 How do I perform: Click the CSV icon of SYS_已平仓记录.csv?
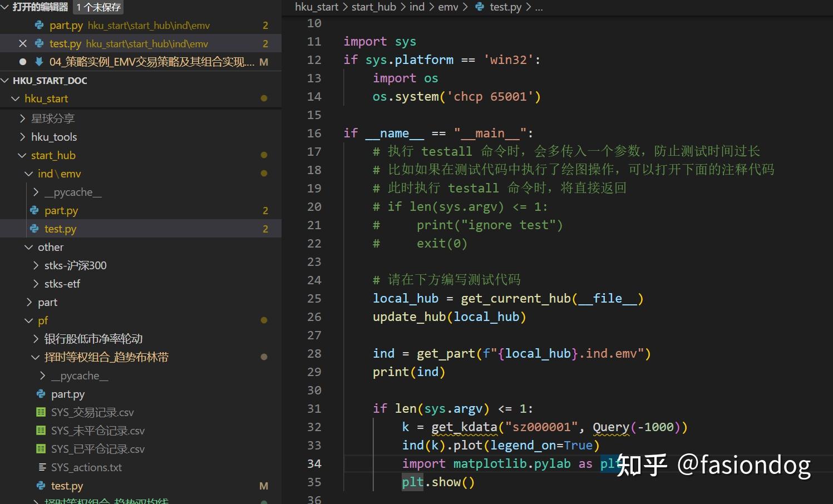[40, 448]
